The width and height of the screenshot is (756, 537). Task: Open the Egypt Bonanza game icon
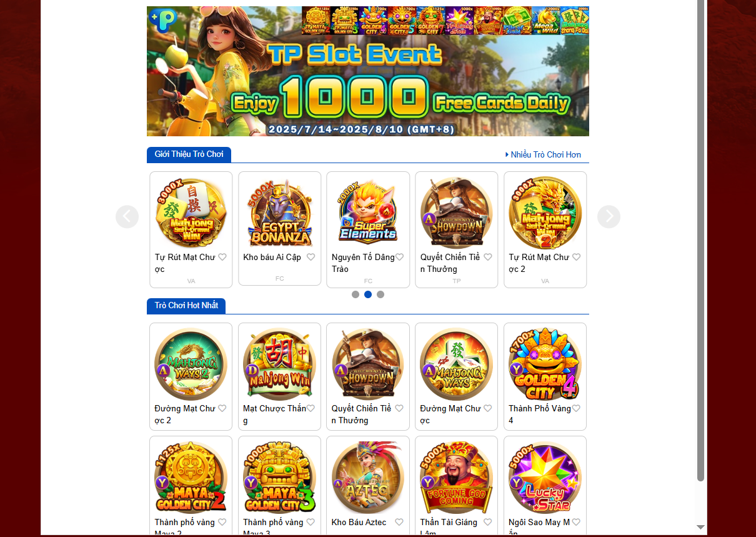pyautogui.click(x=279, y=213)
